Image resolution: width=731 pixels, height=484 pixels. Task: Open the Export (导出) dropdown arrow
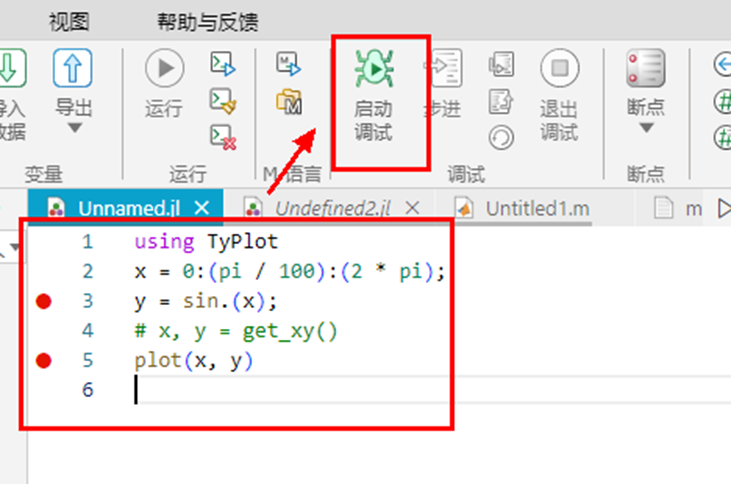pos(75,128)
